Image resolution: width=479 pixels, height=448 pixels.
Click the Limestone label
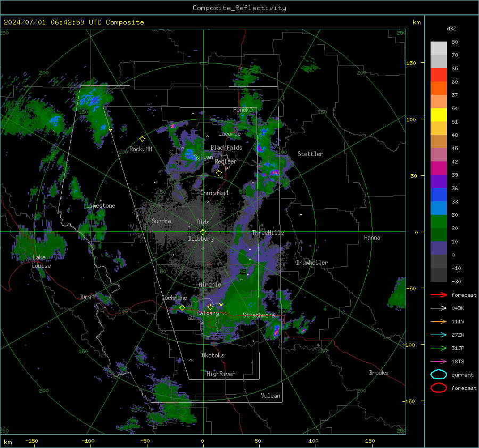(101, 206)
